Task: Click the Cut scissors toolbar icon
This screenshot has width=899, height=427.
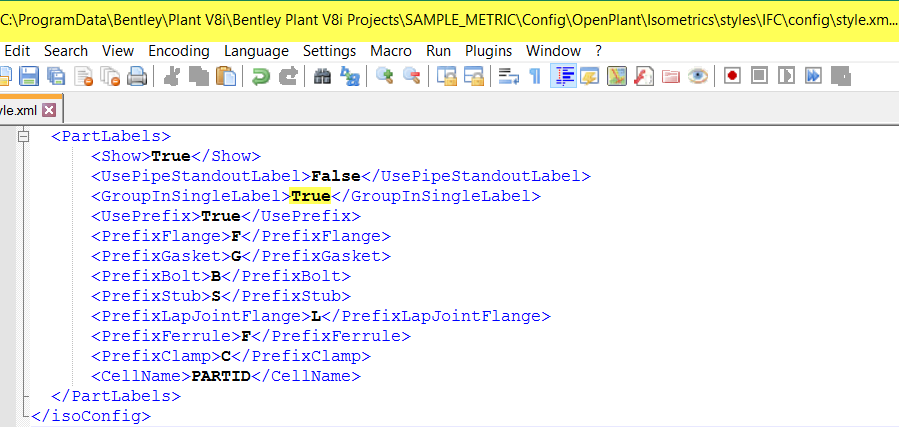Action: [x=171, y=76]
